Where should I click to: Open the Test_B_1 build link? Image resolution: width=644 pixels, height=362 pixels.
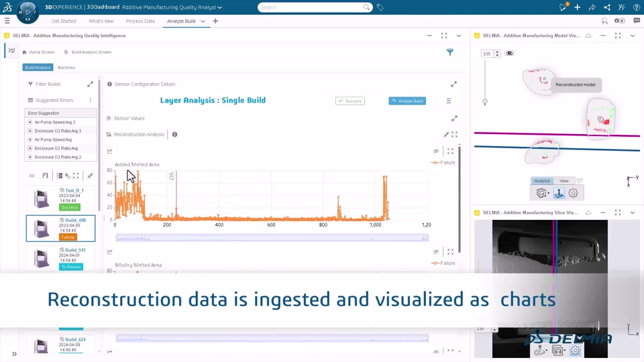pos(74,190)
